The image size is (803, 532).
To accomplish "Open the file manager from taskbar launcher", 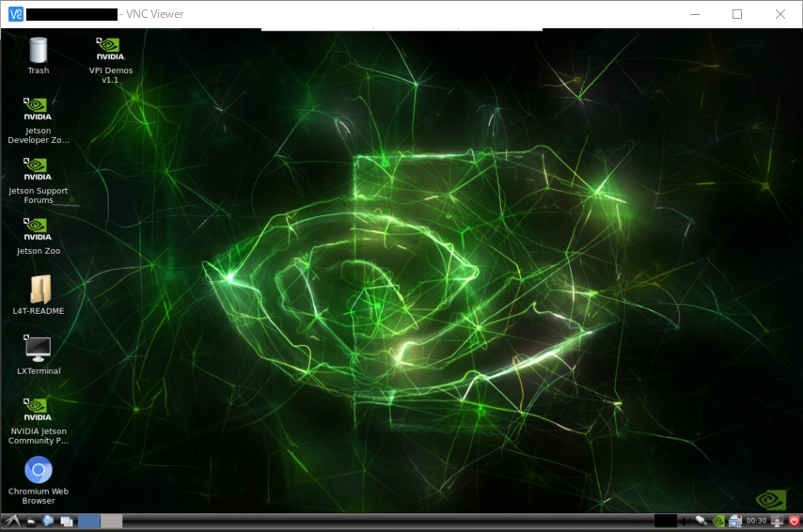I will click(x=31, y=522).
